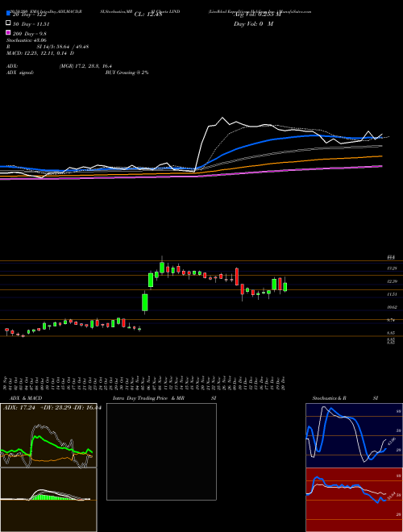The height and width of the screenshot is (532, 403).
Task: Click the 'CL: 12.48' closing price text
Action: tap(148, 15)
